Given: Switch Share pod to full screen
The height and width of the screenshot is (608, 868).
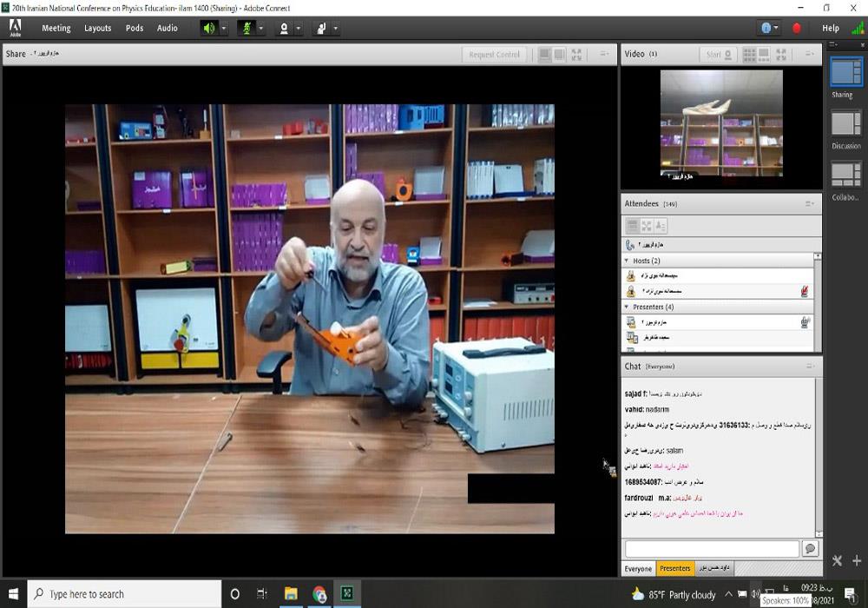Looking at the screenshot, I should pyautogui.click(x=576, y=54).
